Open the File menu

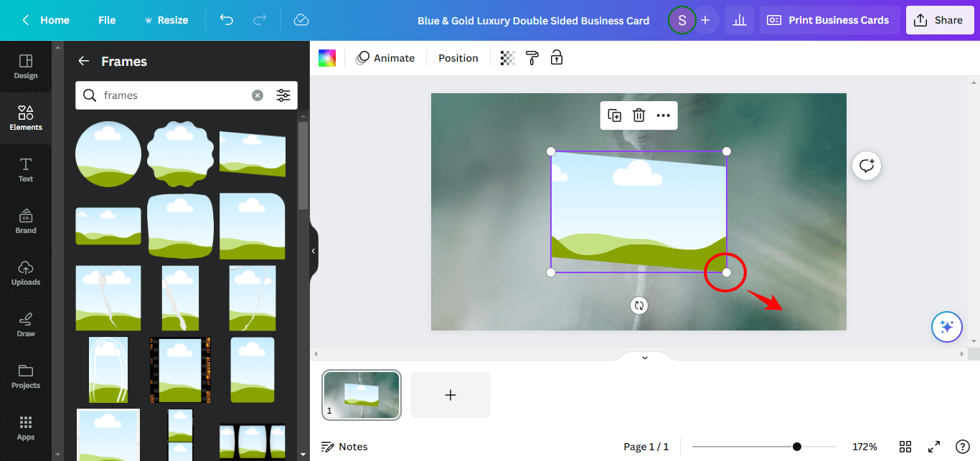coord(106,19)
